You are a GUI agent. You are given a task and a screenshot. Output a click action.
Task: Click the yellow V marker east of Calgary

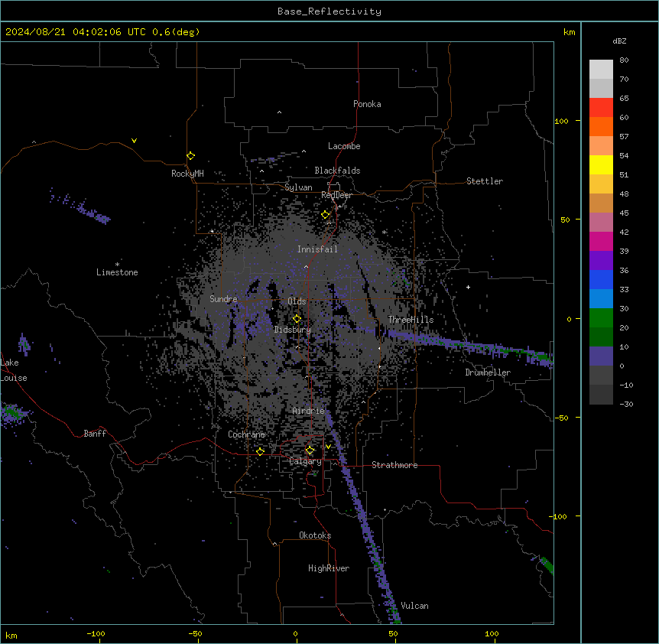click(328, 447)
